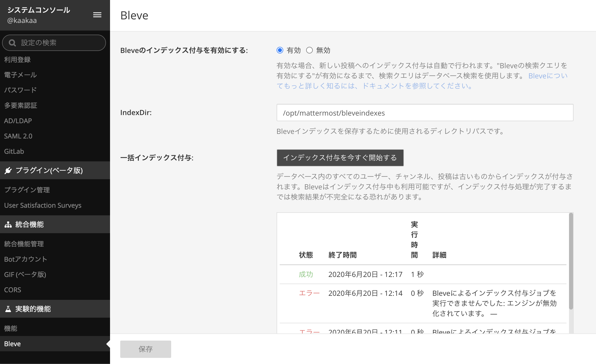Click the 保存 save button
Screen dimensions: 596x364
tap(146, 349)
